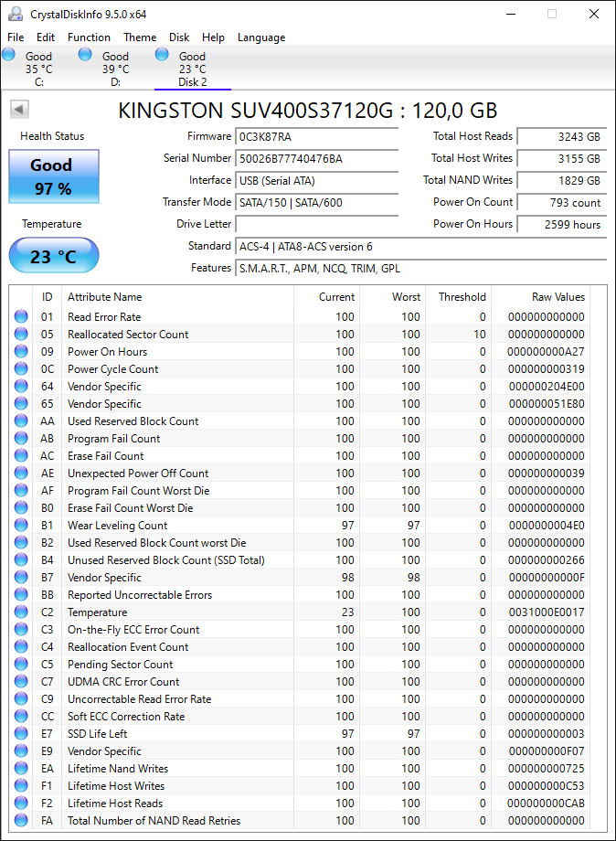Click status orb for Lifetime Host Reads
The height and width of the screenshot is (841, 616).
tap(21, 803)
